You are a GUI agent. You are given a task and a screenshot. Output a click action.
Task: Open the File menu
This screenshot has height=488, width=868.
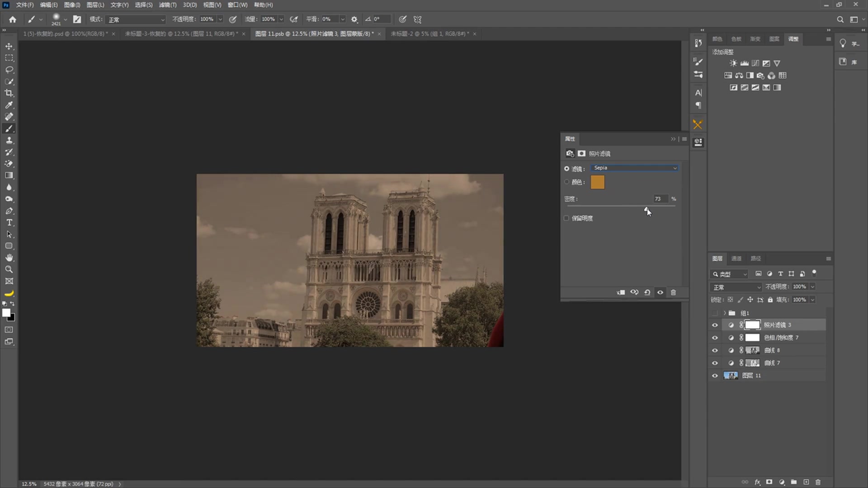pos(25,5)
